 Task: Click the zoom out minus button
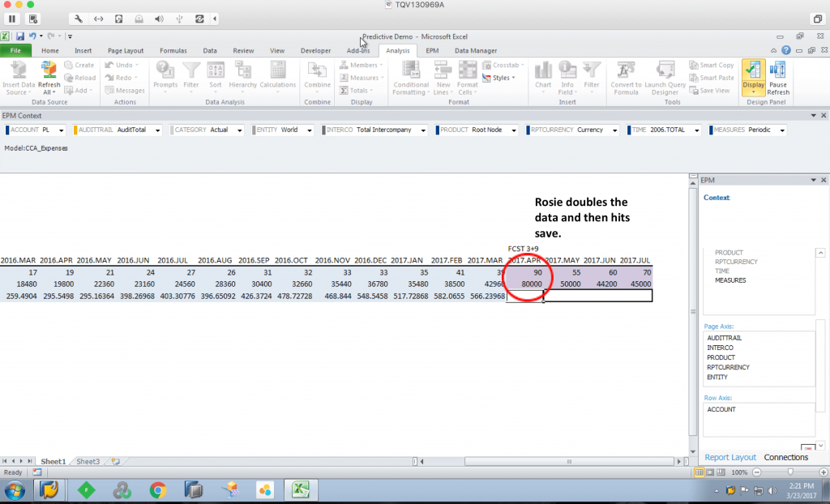coord(756,472)
